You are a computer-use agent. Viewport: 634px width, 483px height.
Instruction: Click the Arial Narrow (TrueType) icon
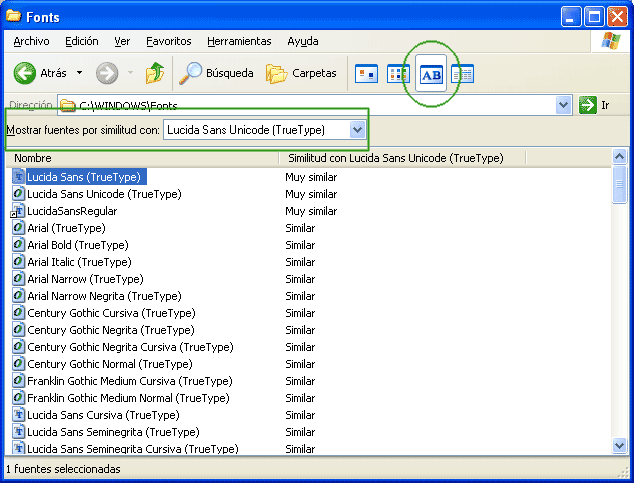click(19, 278)
